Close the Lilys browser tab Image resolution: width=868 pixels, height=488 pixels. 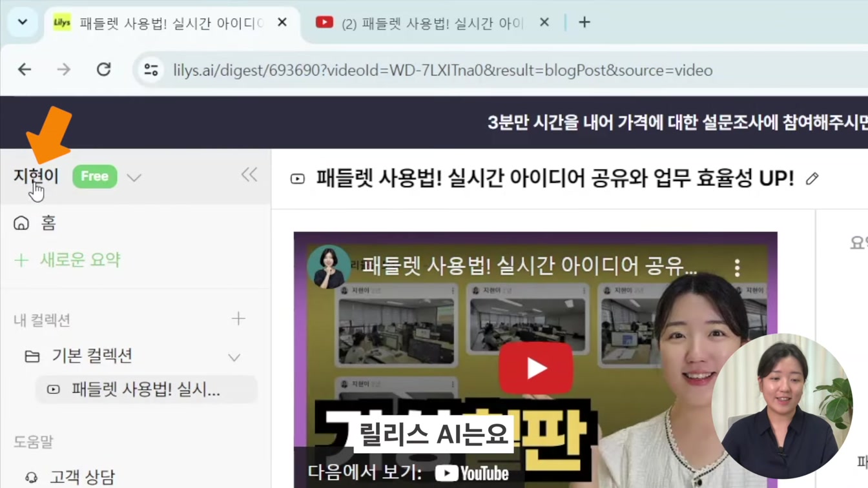[282, 23]
